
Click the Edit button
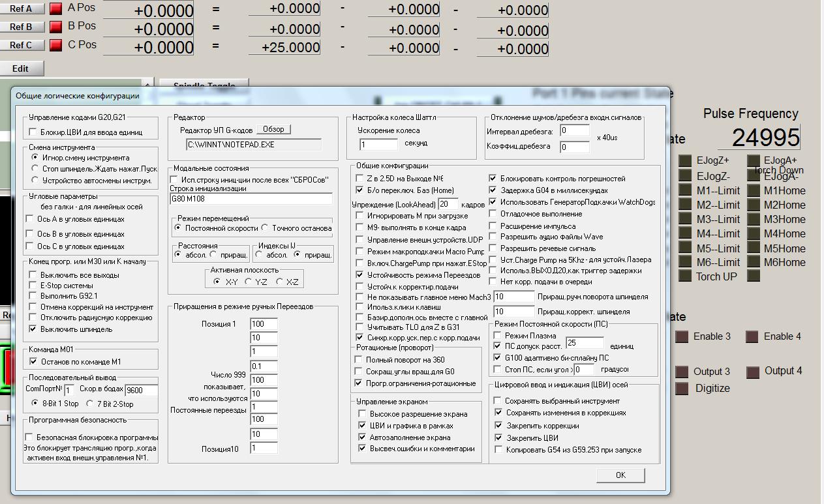coord(22,68)
